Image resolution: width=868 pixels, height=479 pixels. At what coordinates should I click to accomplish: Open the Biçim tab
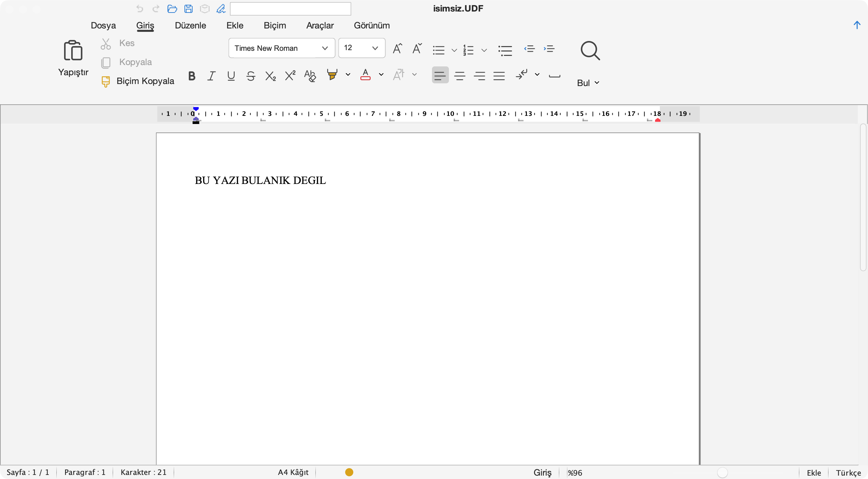pos(275,25)
